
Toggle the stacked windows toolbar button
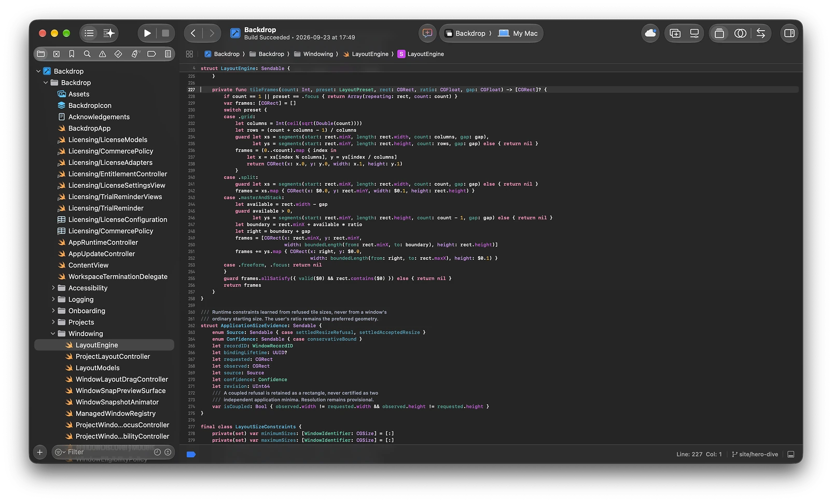tap(719, 33)
